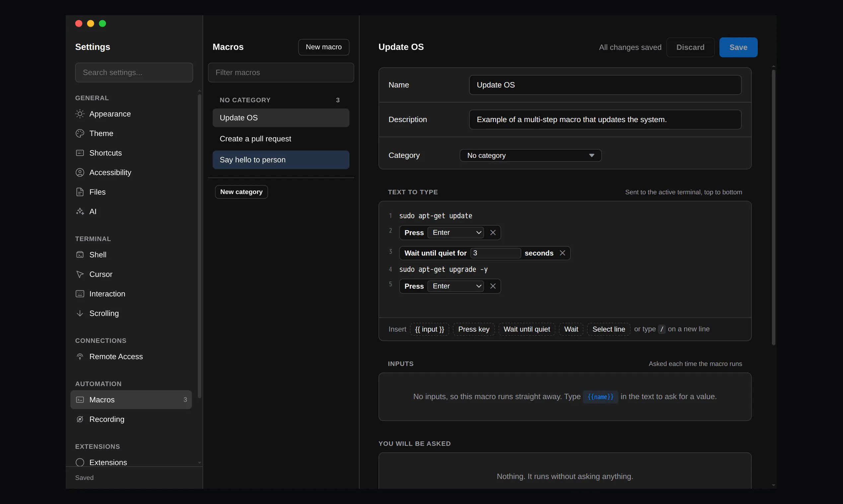Insert a Wait until quiet step
This screenshot has height=504, width=843.
pyautogui.click(x=526, y=330)
